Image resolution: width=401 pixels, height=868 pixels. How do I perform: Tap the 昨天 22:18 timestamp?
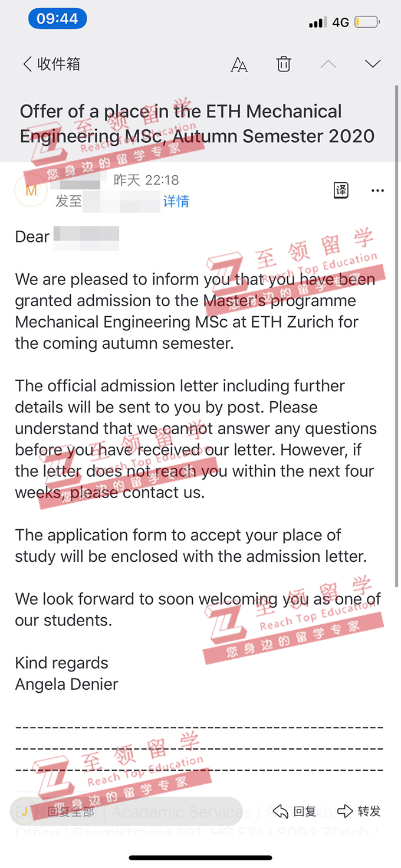(146, 180)
